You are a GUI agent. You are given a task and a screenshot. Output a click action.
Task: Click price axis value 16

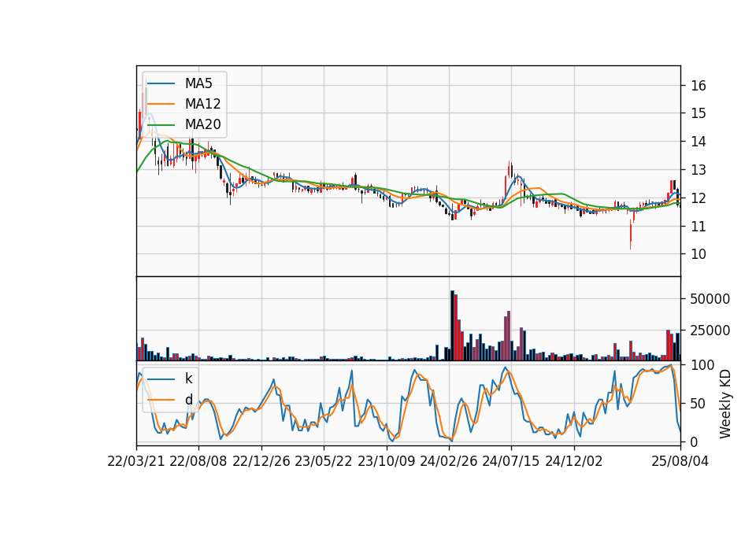(699, 86)
